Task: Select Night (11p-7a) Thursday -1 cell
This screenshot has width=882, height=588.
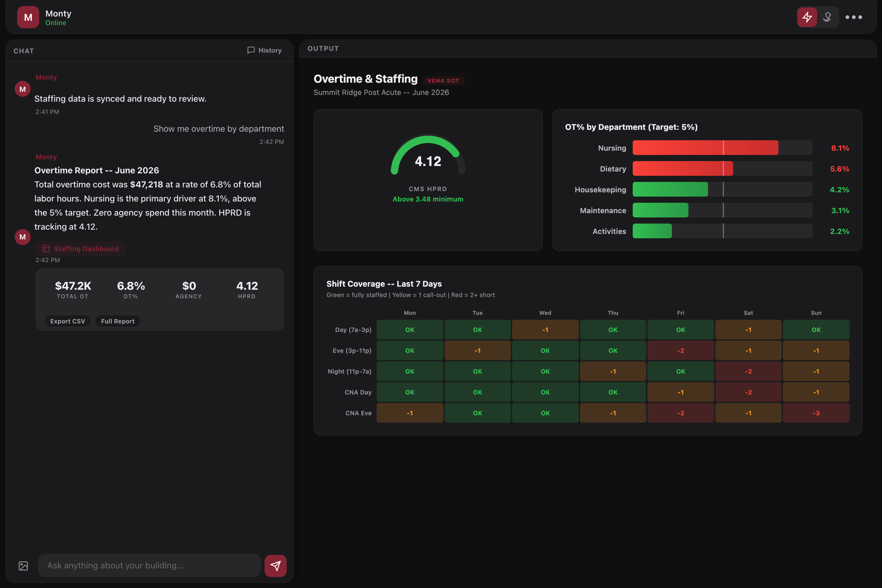Action: (613, 371)
